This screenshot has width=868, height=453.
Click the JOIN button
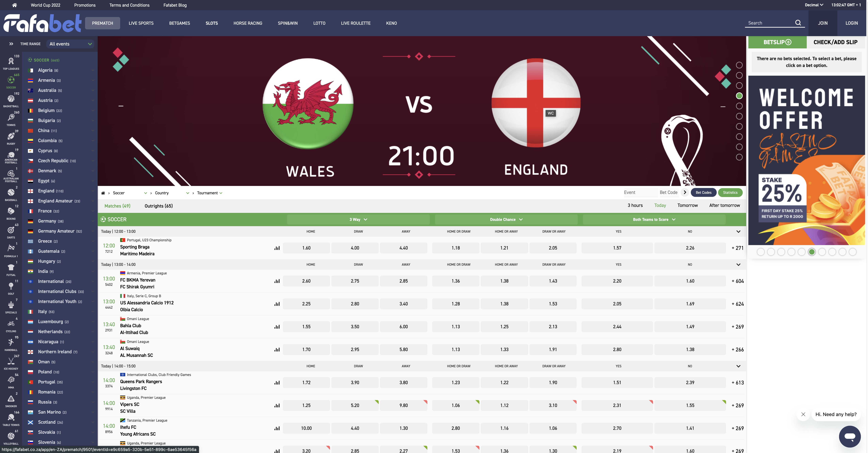(823, 23)
